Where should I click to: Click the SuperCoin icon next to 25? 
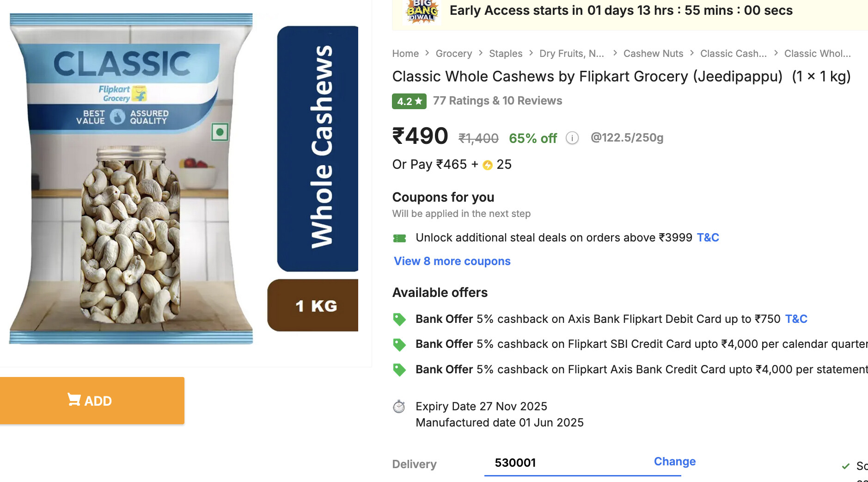click(488, 165)
